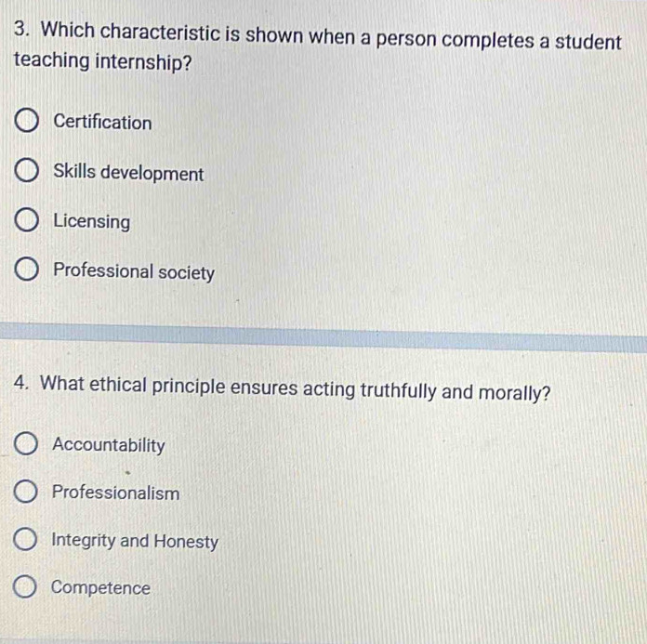The width and height of the screenshot is (647, 644).
Task: Pick the Competence radio button
Action: click(x=24, y=586)
